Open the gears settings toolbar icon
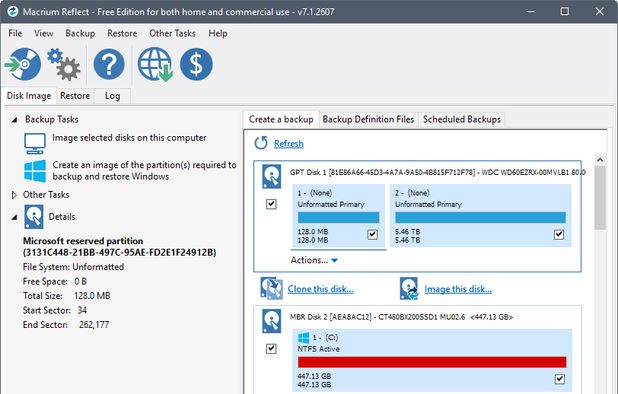 [64, 64]
